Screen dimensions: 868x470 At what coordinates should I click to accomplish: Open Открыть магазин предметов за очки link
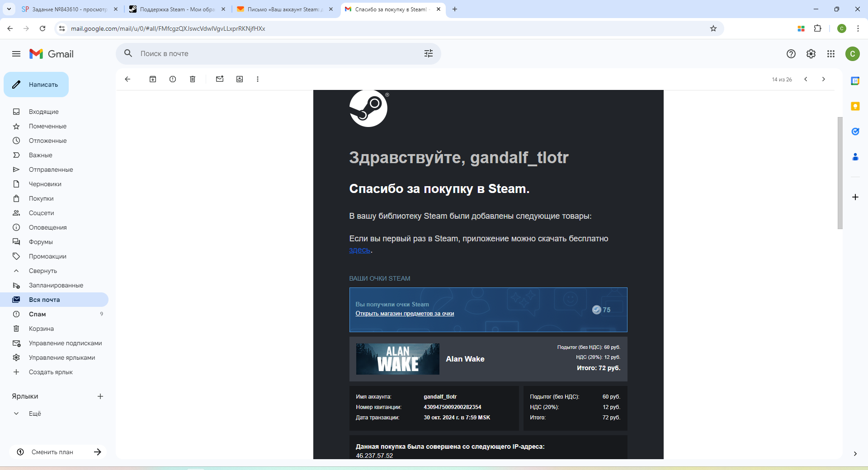(405, 314)
